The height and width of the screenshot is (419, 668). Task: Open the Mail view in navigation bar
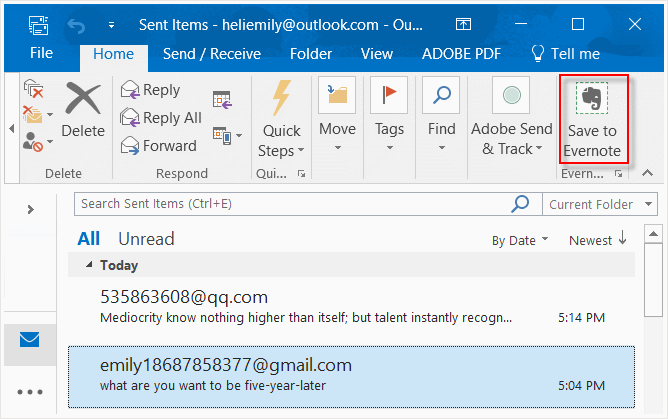click(x=30, y=341)
